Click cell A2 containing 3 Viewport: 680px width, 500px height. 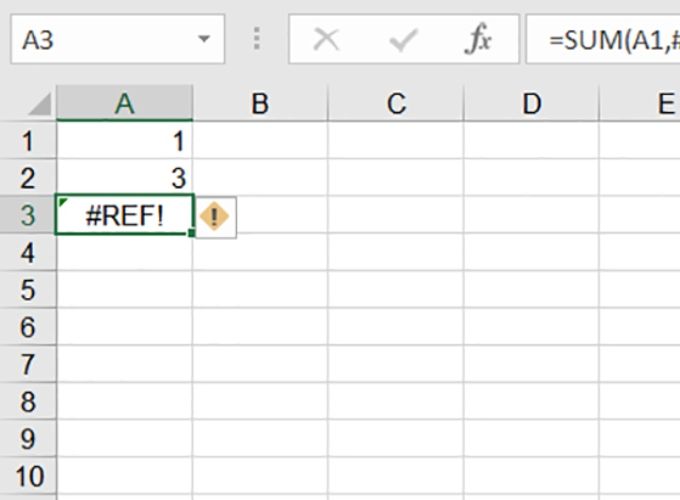click(x=124, y=178)
